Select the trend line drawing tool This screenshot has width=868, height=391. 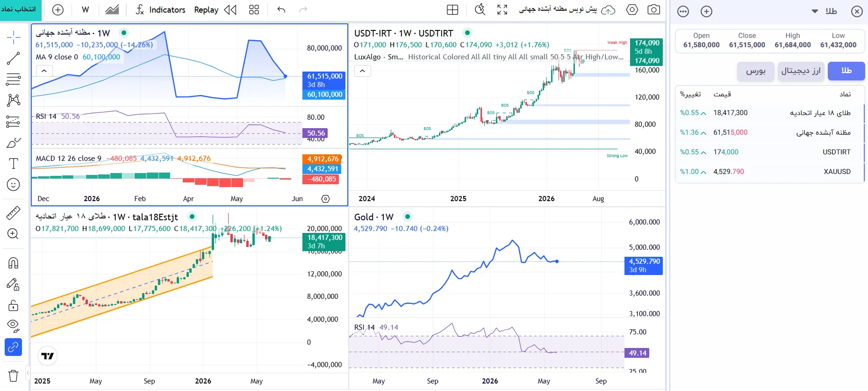pyautogui.click(x=13, y=58)
